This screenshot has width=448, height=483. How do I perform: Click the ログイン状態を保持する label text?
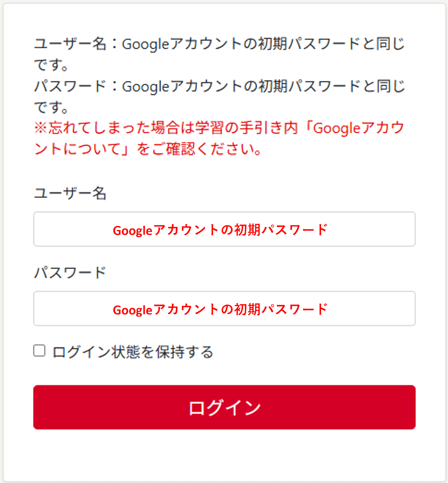click(133, 352)
